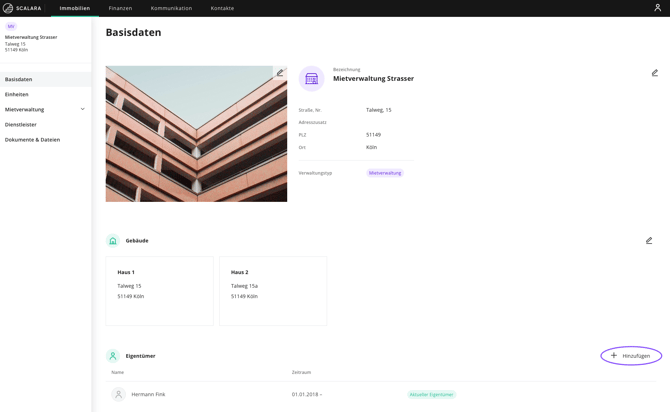Image resolution: width=670 pixels, height=412 pixels.
Task: Click the building photo thumbnail
Action: (196, 134)
